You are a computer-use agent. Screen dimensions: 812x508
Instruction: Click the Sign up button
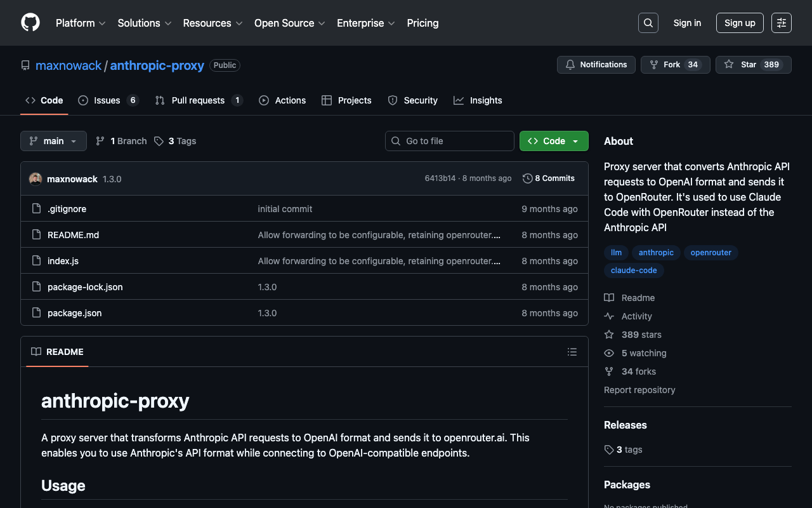(x=740, y=23)
